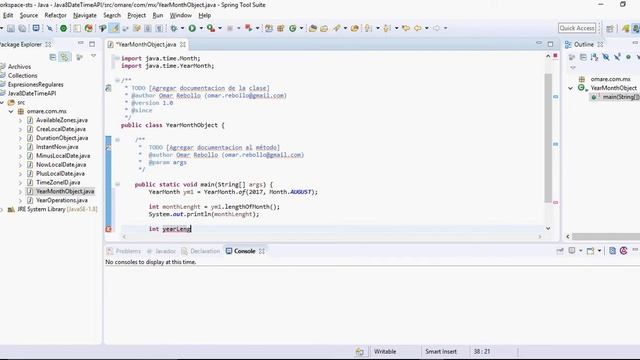Click the Next Annotation icon
Image resolution: width=640 pixels, height=360 pixels.
coord(368,28)
